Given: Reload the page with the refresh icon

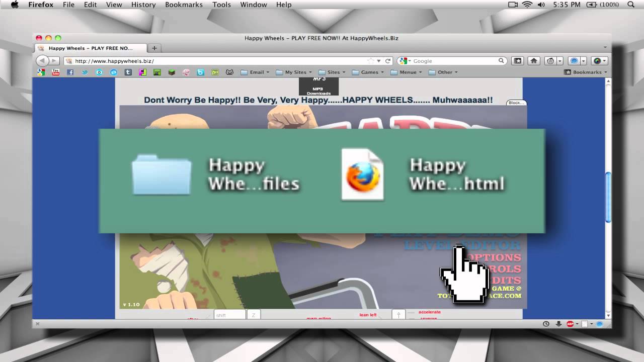Looking at the screenshot, I should pos(388,61).
